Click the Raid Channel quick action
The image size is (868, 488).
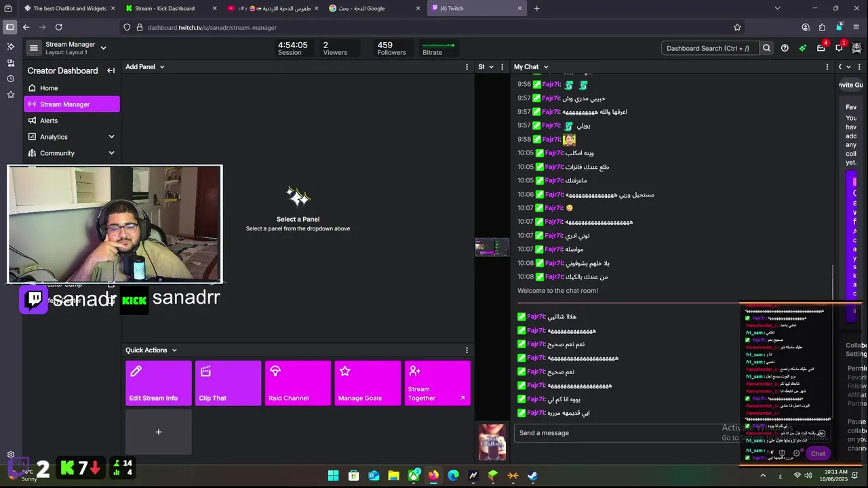click(x=298, y=383)
